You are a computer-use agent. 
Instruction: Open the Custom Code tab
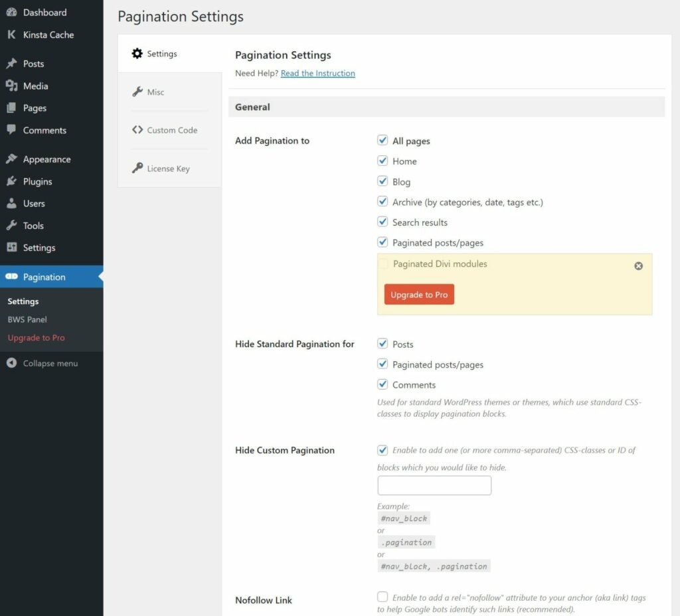[165, 131]
